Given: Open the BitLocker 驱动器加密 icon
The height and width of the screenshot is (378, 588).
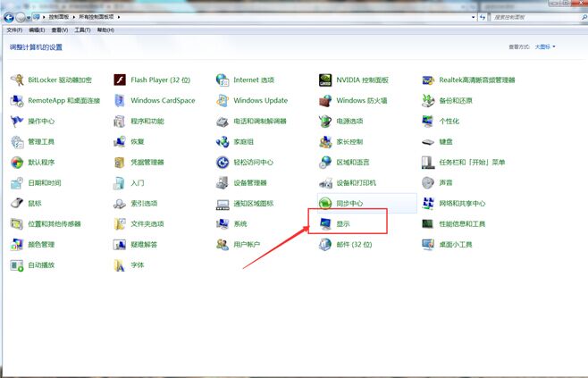Looking at the screenshot, I should pos(17,80).
